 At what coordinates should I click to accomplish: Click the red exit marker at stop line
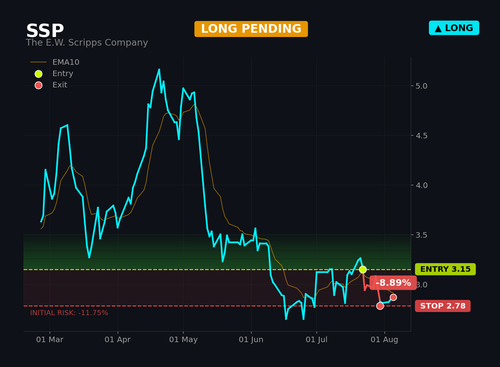(380, 306)
